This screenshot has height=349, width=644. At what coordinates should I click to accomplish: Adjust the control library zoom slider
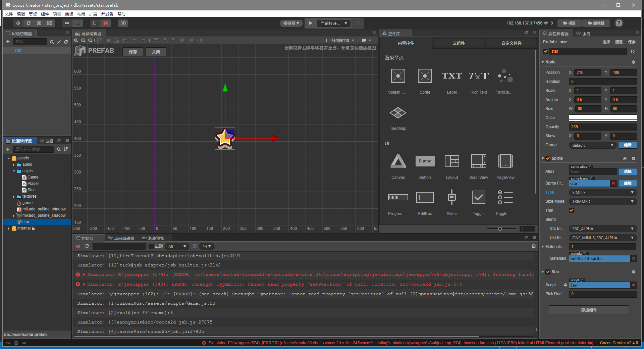(x=500, y=229)
